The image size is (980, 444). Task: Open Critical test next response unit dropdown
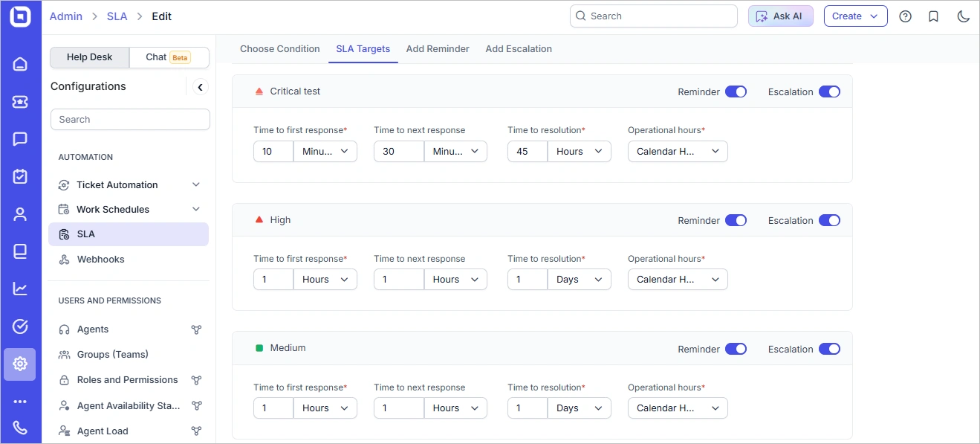[455, 151]
